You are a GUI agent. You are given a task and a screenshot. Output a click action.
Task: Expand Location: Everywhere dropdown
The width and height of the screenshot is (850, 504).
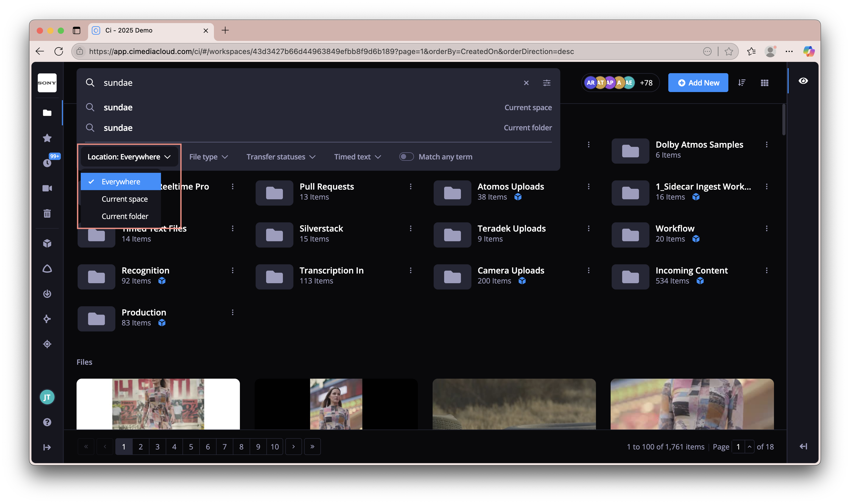pyautogui.click(x=129, y=157)
